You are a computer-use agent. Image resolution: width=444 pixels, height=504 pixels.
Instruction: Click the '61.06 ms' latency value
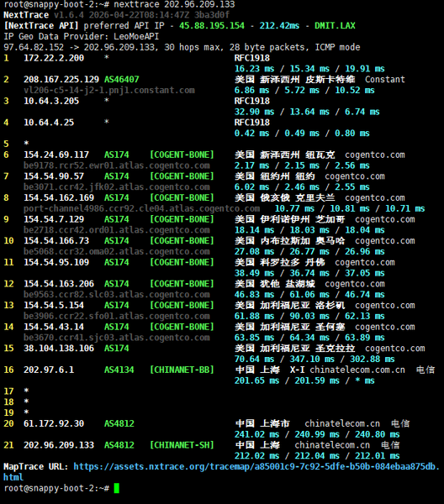click(309, 295)
